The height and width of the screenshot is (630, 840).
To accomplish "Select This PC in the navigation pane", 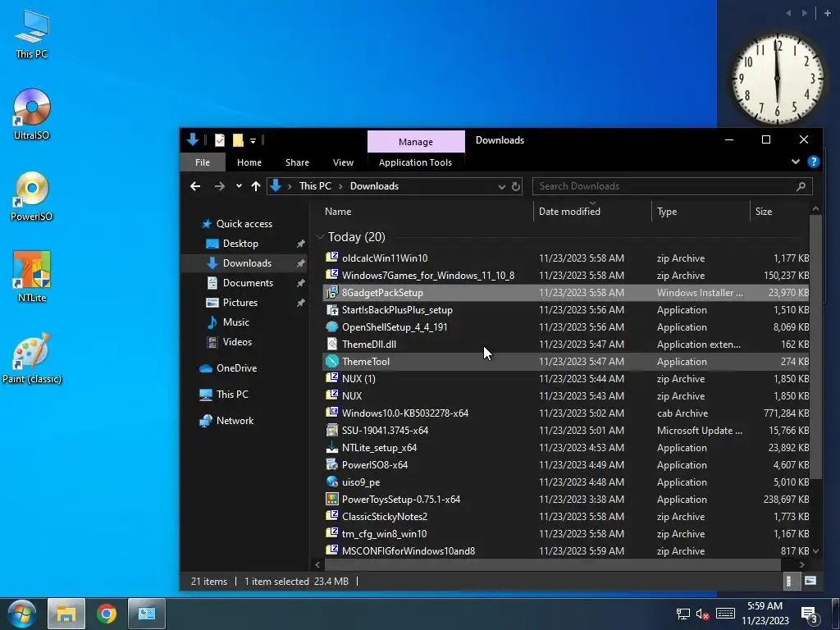I will pyautogui.click(x=232, y=395).
